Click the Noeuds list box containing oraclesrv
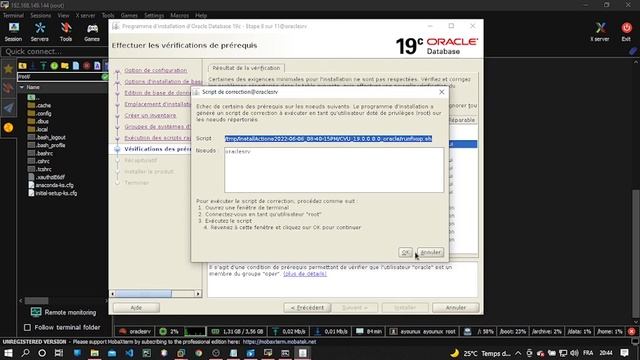Screen dimensions: 640x360 334,170
